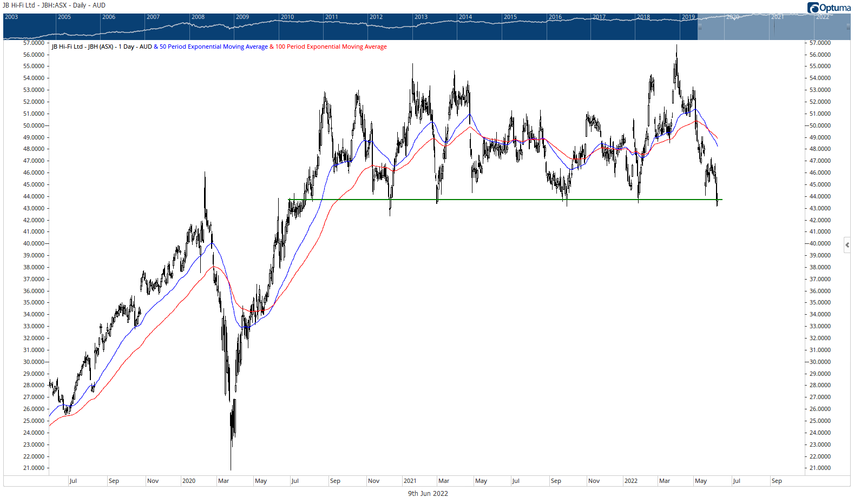Grab the left handle of the overview range
854x504 pixels.
(699, 26)
